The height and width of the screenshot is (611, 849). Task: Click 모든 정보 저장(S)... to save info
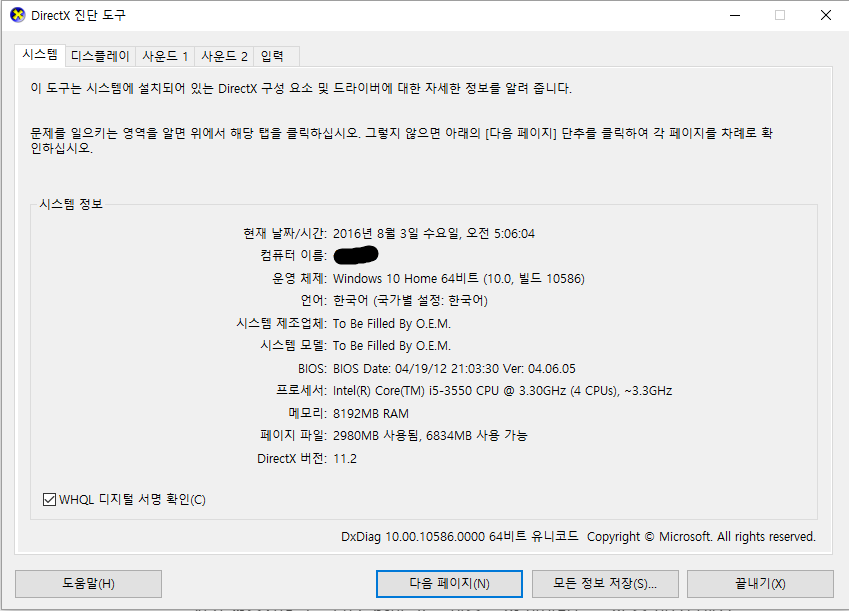coord(605,583)
